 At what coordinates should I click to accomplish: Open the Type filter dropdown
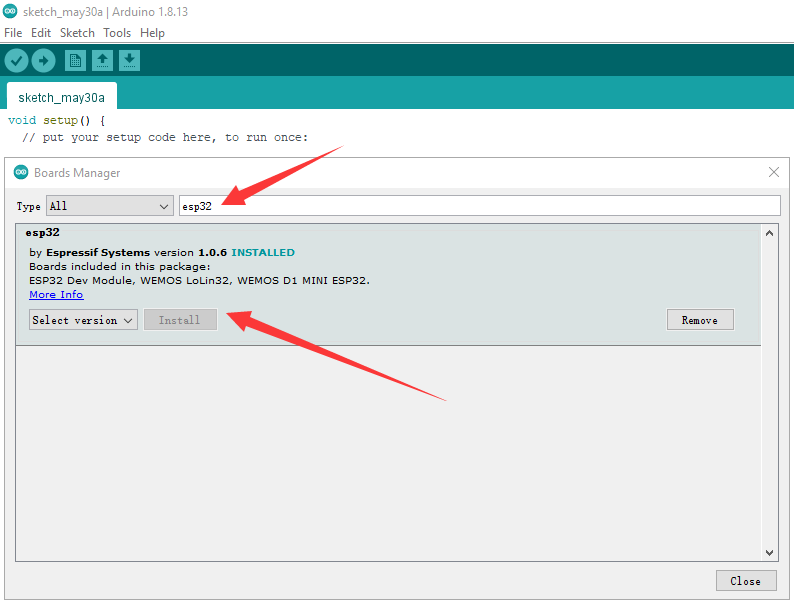tap(110, 206)
